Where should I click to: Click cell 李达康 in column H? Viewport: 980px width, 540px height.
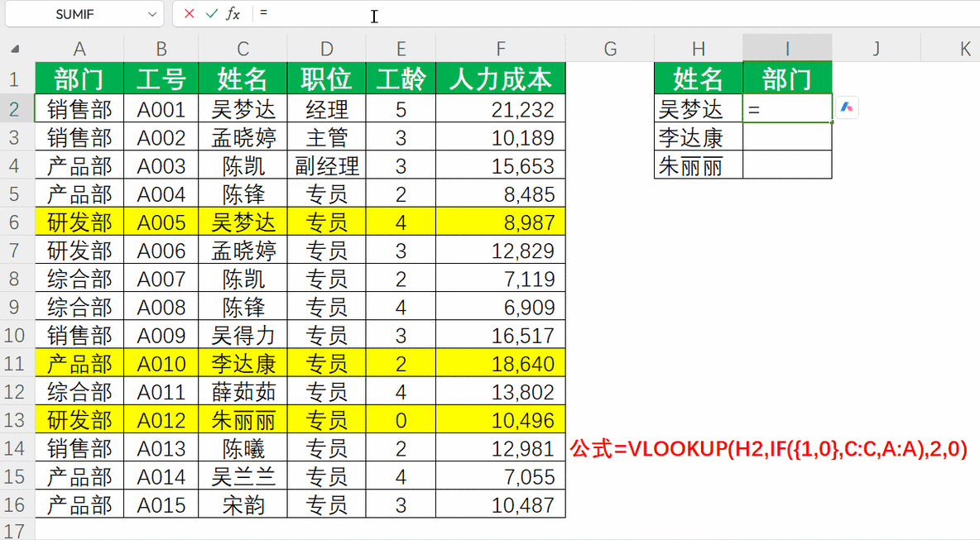click(x=699, y=137)
